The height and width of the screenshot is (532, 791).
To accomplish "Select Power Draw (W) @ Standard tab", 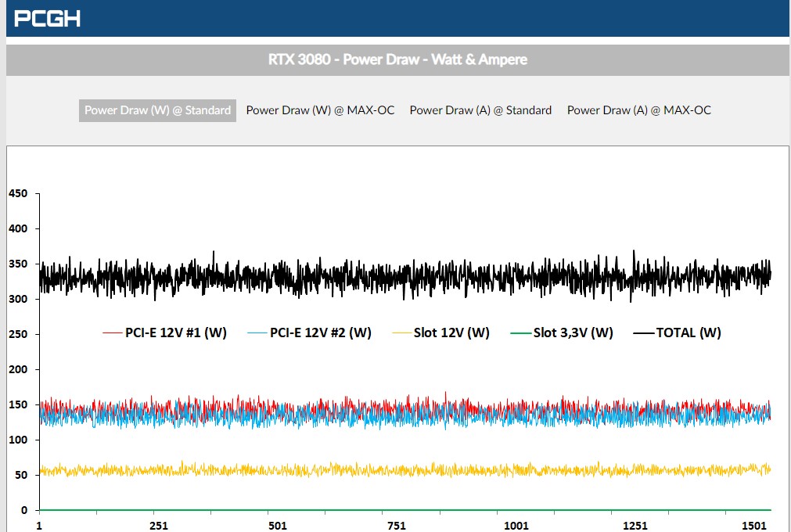I will click(x=157, y=110).
